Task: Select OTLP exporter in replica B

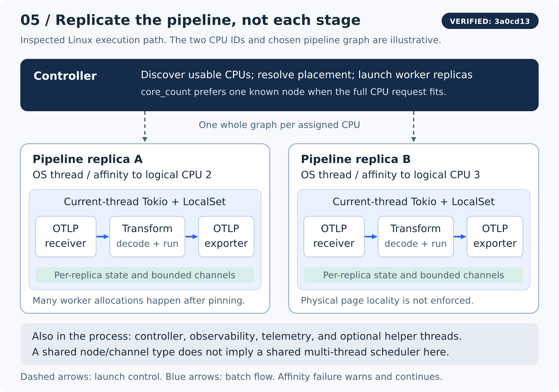Action: click(x=495, y=237)
